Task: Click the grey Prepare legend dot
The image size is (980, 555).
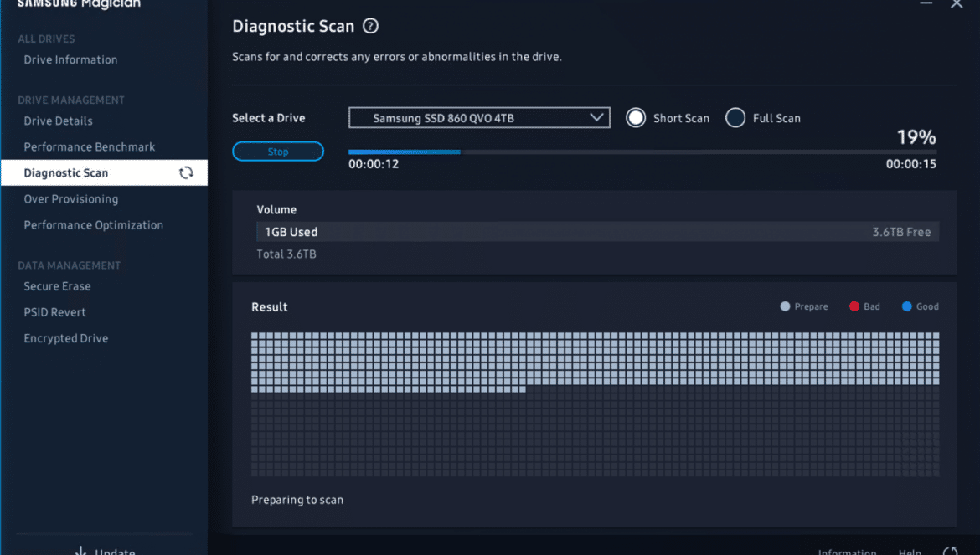Action: tap(785, 306)
